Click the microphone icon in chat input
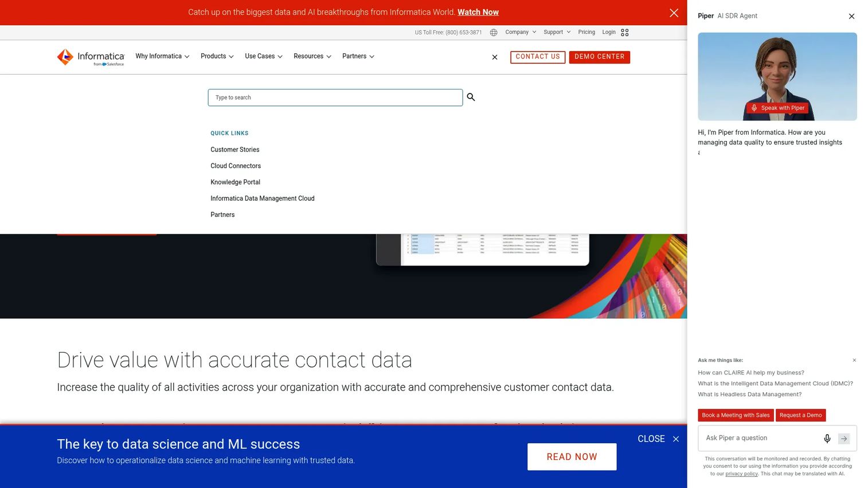 point(827,438)
